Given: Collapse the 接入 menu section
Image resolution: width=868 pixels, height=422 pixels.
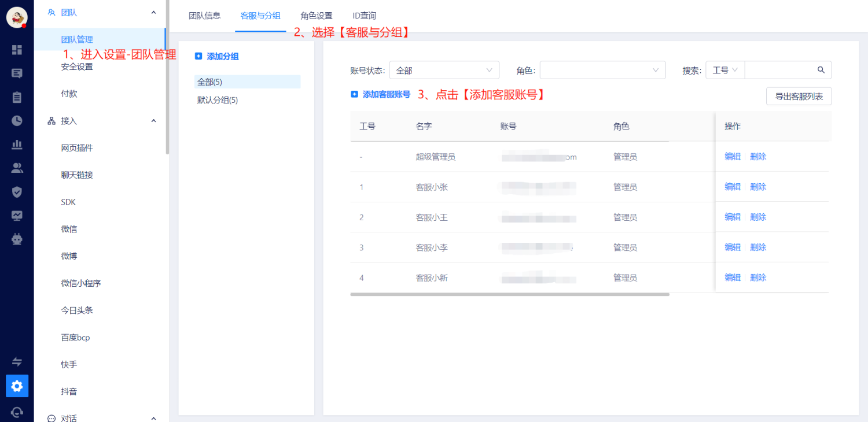Looking at the screenshot, I should click(153, 121).
